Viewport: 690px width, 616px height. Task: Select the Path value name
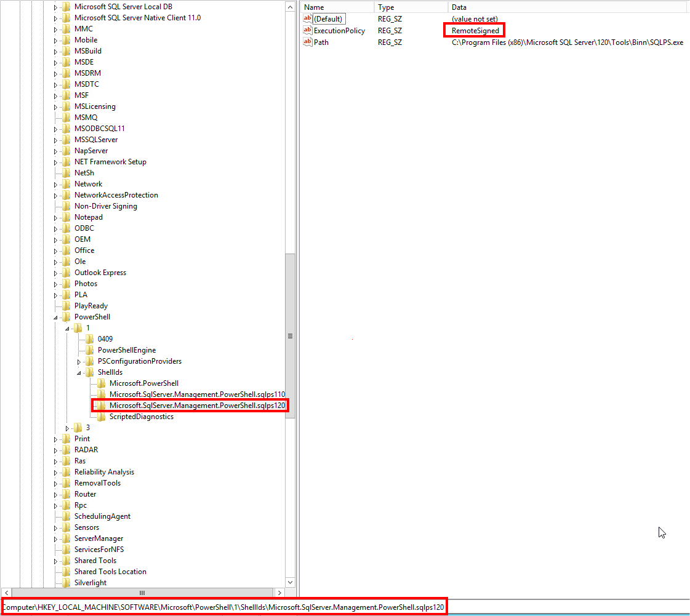(x=321, y=42)
